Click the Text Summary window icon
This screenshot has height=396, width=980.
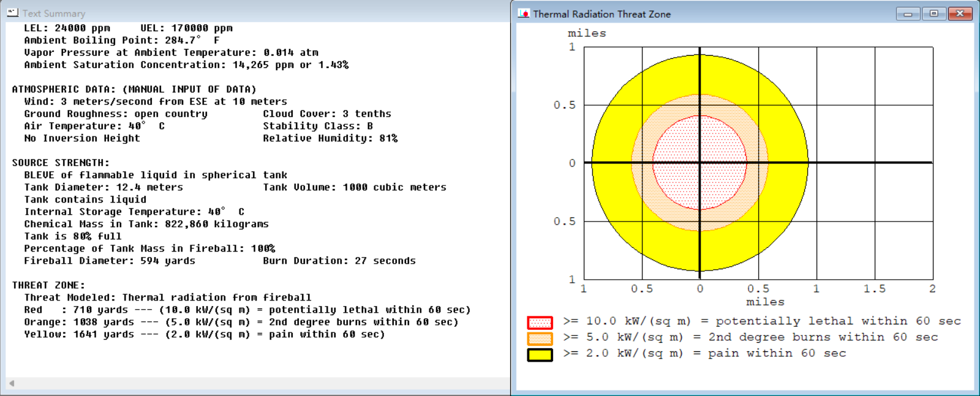point(12,12)
